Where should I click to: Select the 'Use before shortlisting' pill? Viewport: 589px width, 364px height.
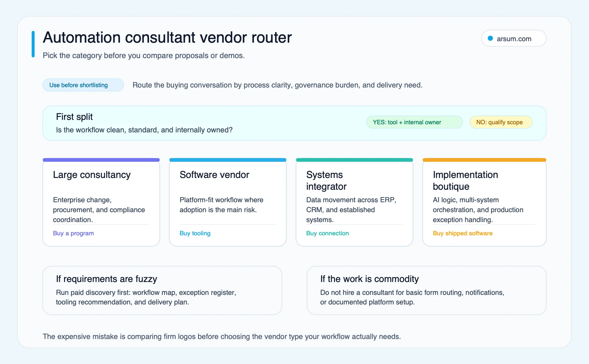click(x=83, y=85)
